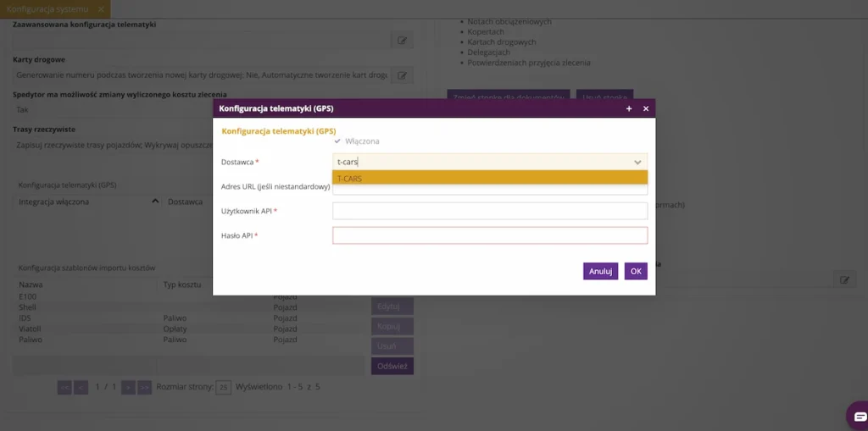868x431 pixels.
Task: Select T-CARS from the dropdown list
Action: point(490,178)
